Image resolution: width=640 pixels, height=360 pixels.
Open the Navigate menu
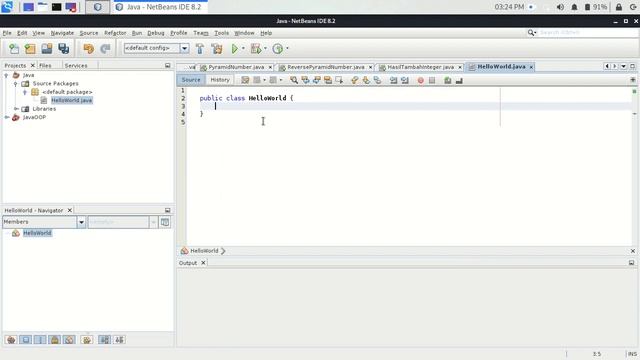(62, 33)
